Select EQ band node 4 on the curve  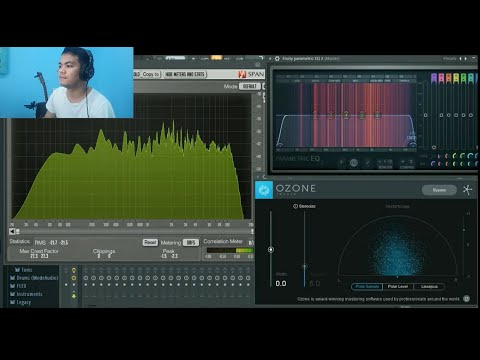click(346, 115)
